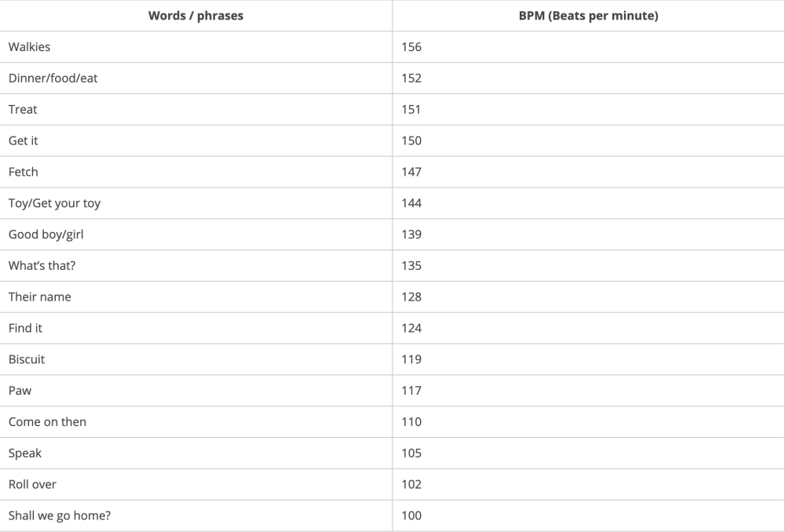Select the Their name cell
The height and width of the screenshot is (532, 785).
(40, 297)
